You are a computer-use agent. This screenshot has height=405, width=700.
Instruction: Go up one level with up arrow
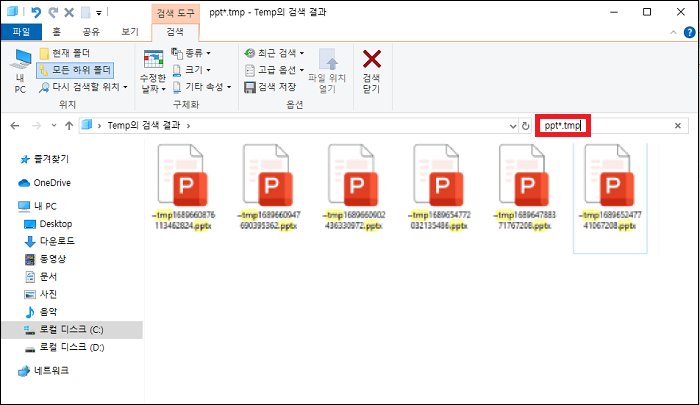(x=69, y=126)
